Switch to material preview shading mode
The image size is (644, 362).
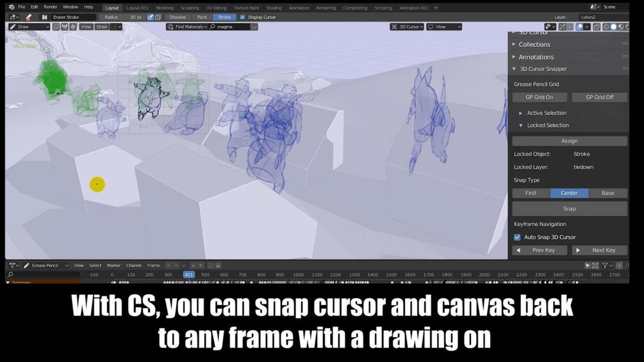tap(620, 27)
